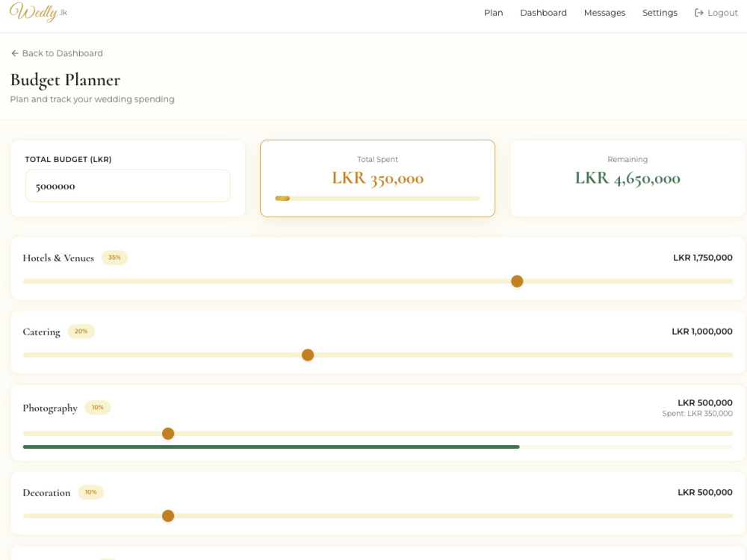Click the Photography green spent bar
Screen dimensions: 747x560
271,447
